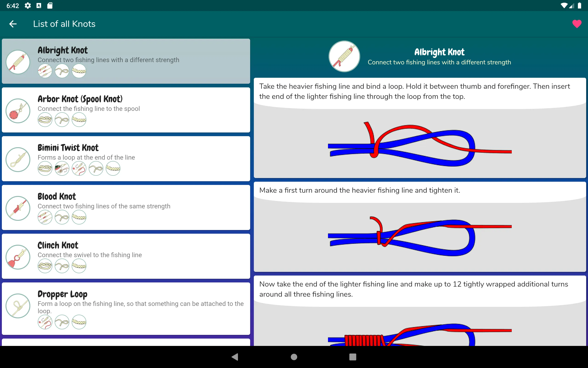Tap the Albright Knot title in detail pane

click(439, 52)
